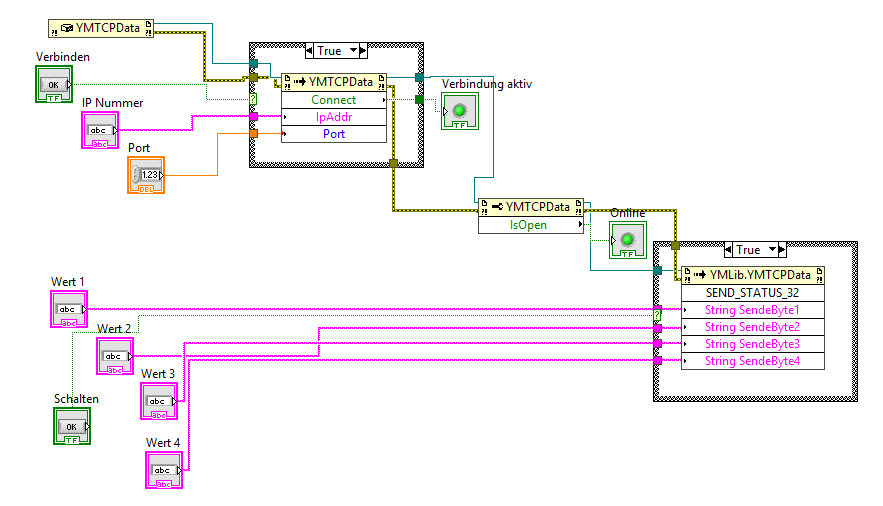Select the YMTCPData constructor node at top
Screen dimensions: 883x506
click(101, 28)
